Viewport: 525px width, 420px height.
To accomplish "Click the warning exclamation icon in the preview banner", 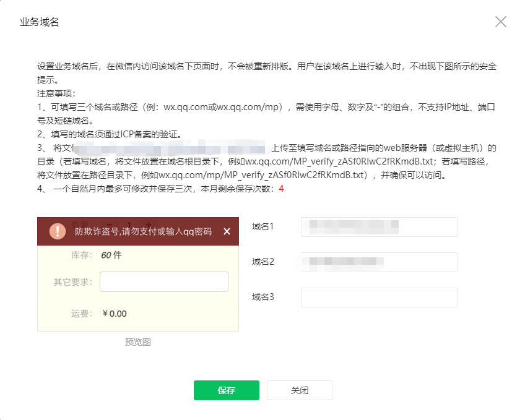I will tap(58, 231).
